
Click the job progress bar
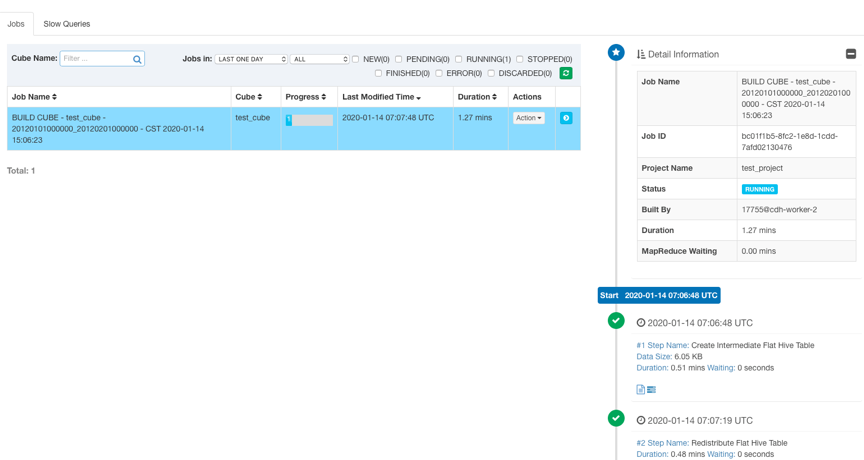pyautogui.click(x=309, y=120)
